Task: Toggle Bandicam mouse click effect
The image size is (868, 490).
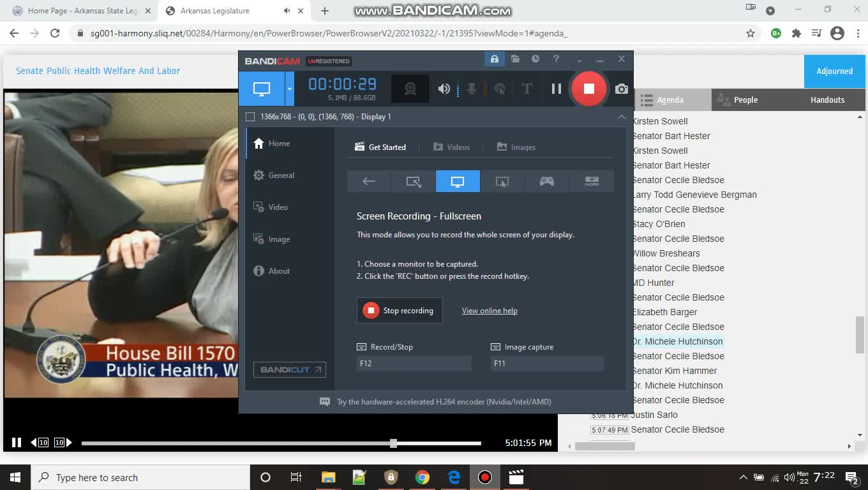Action: tap(500, 89)
